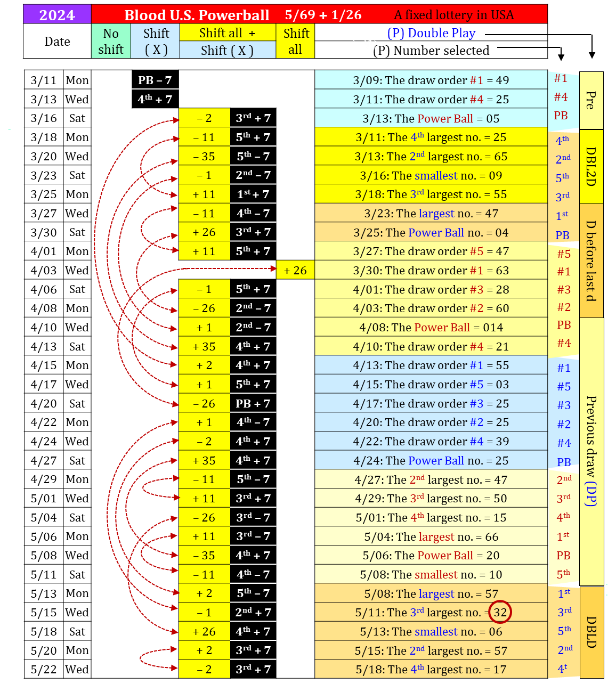Viewport: 616px width, 684px height.
Task: Click '– 35' in the 5/08 row
Action: (204, 555)
